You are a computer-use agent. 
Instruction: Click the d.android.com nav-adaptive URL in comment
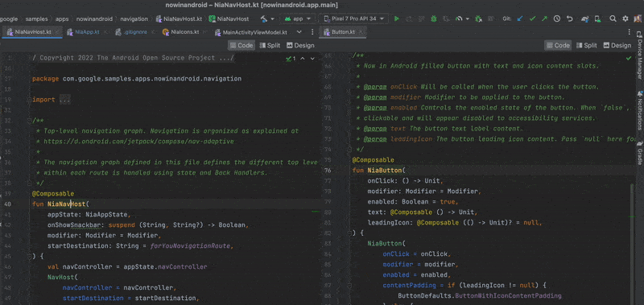coord(138,141)
